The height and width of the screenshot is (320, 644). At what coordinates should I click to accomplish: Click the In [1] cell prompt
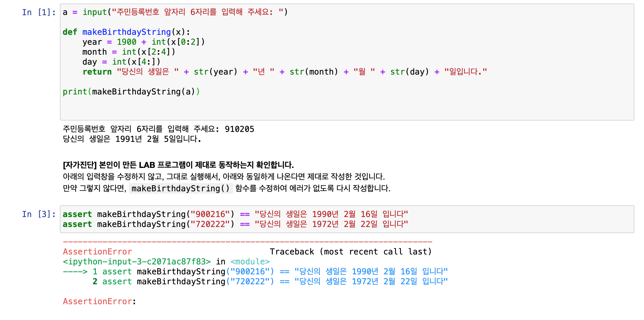click(39, 12)
